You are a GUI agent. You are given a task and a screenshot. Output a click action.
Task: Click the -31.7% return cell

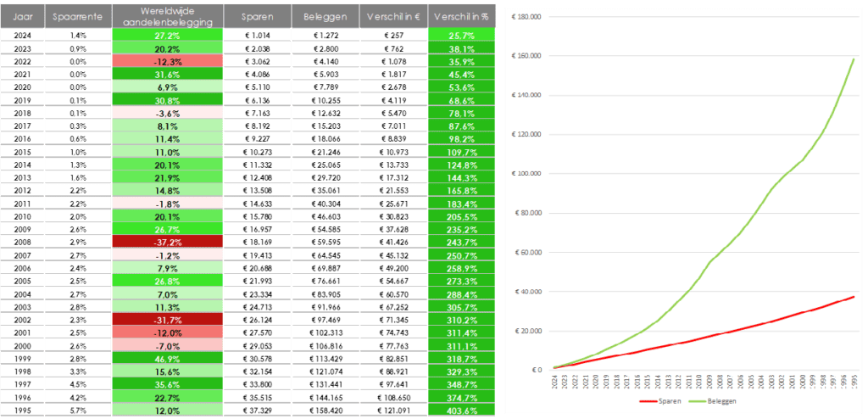[x=168, y=319]
